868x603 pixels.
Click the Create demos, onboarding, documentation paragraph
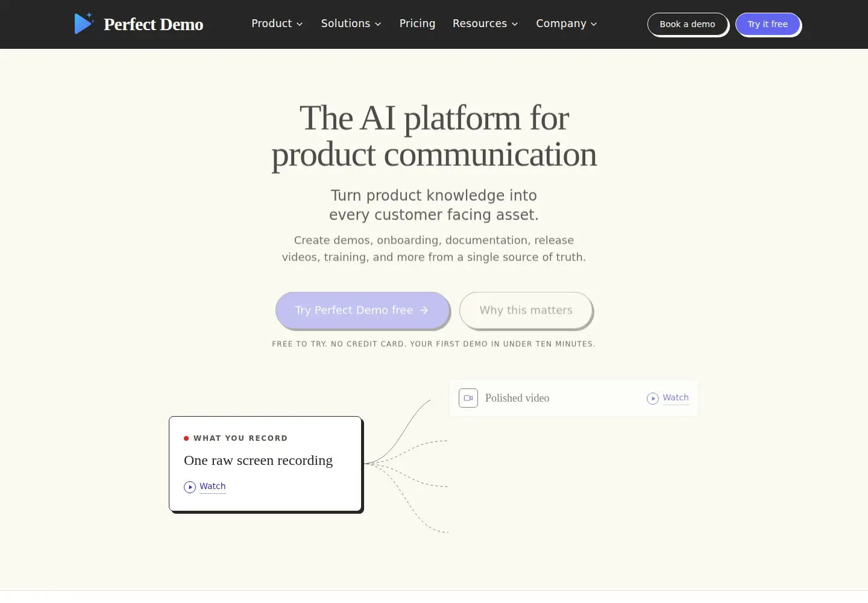pos(434,248)
